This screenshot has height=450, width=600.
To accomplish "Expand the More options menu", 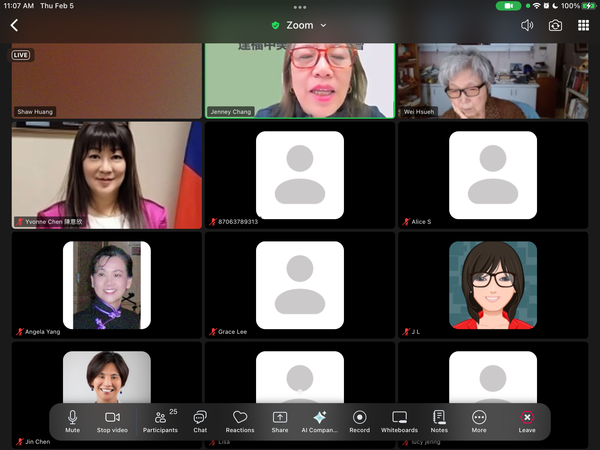I will pos(479,419).
